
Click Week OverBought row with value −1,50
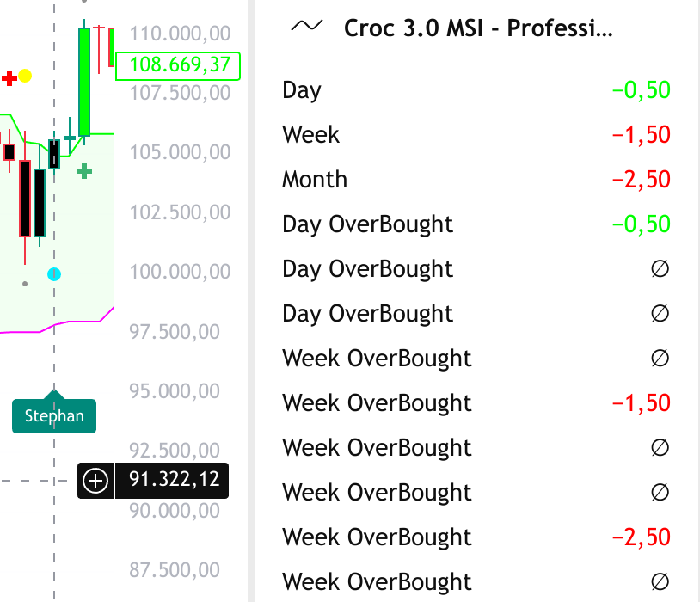pyautogui.click(x=476, y=403)
